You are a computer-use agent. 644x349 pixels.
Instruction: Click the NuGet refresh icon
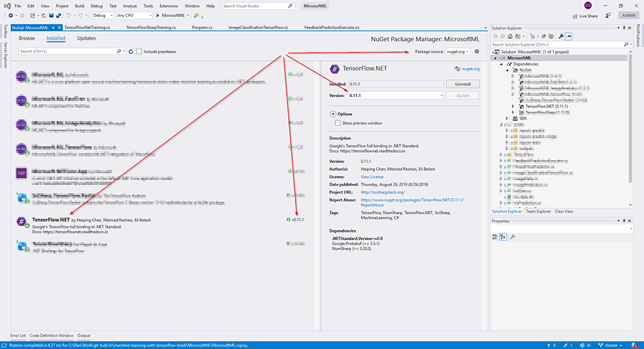pos(131,51)
